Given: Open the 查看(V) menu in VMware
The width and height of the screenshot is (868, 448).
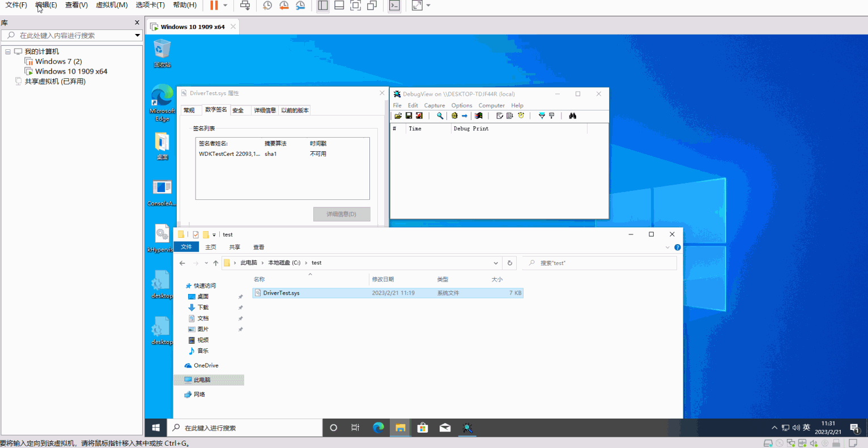Looking at the screenshot, I should coord(76,5).
